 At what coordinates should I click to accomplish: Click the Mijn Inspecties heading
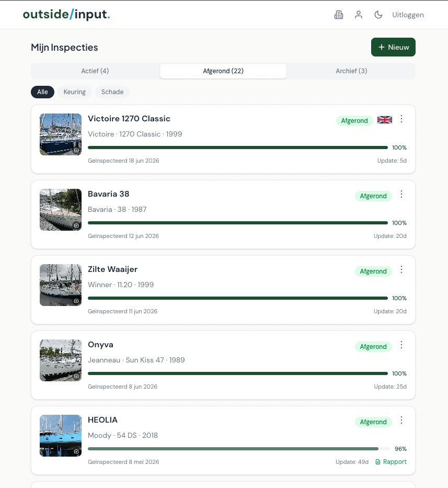[x=64, y=47]
